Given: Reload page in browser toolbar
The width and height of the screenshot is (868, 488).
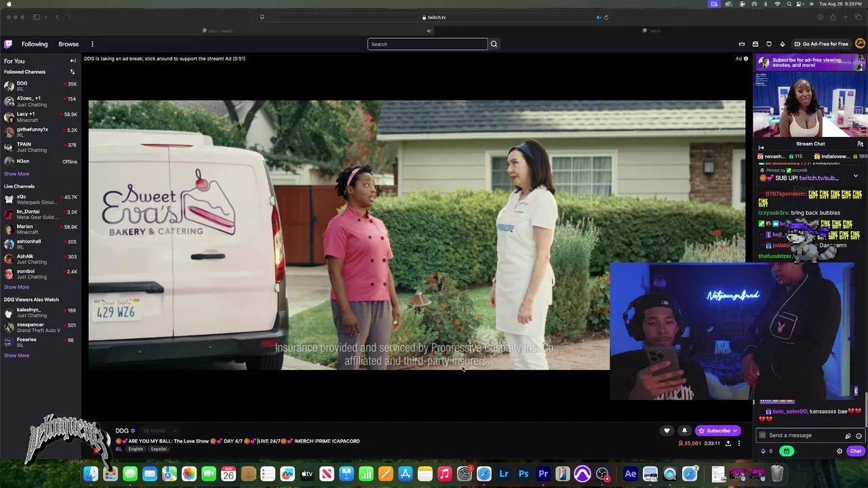Looking at the screenshot, I should coord(606,18).
